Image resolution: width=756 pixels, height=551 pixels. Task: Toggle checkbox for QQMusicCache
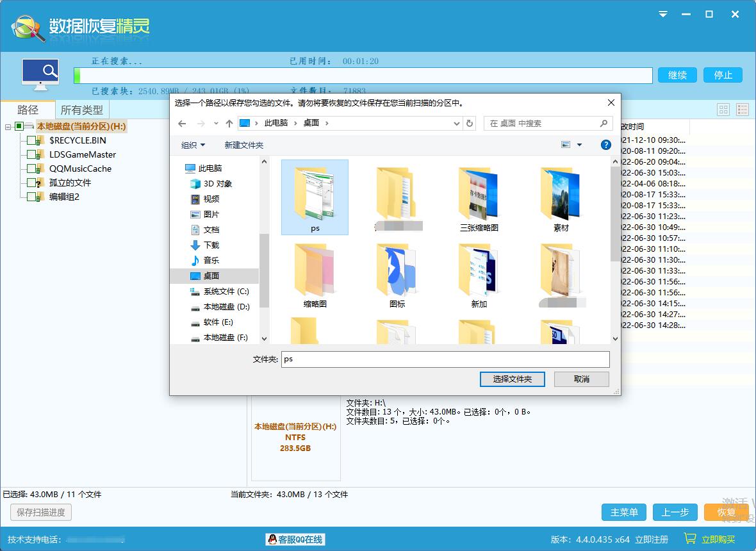(31, 169)
